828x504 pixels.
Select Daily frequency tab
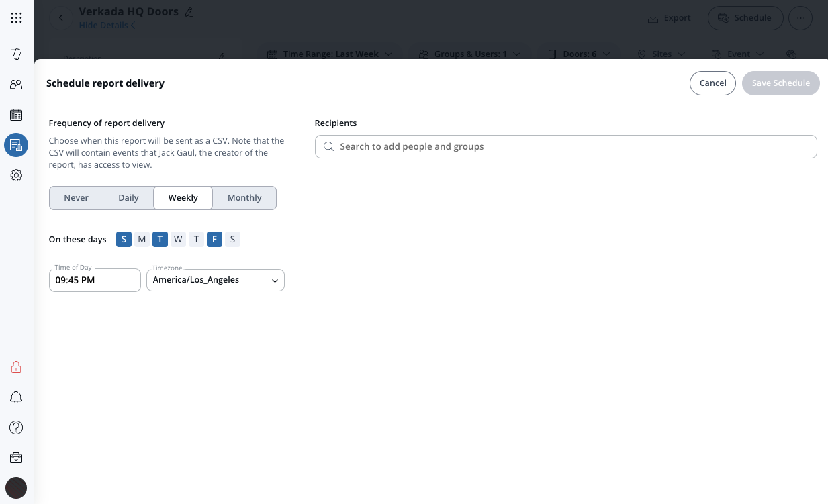pos(128,198)
